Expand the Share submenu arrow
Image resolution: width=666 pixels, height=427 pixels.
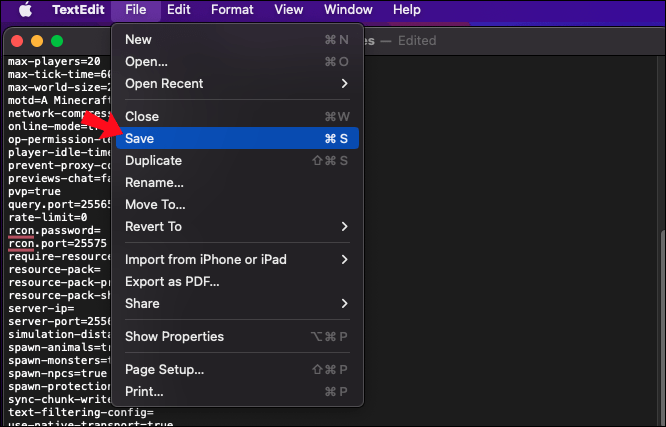pos(344,304)
